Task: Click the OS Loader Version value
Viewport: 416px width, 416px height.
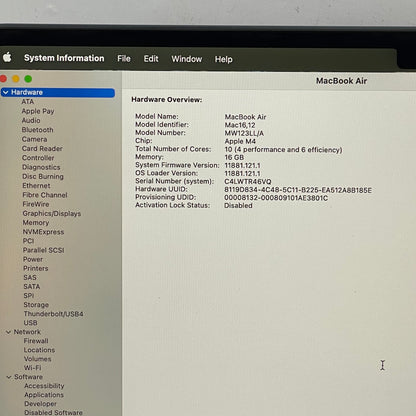Action: pos(242,173)
